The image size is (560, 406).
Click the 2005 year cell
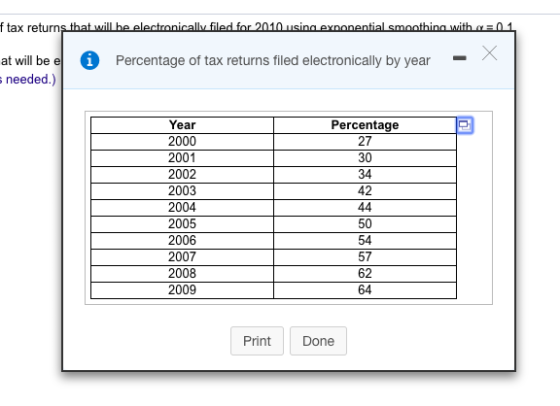pyautogui.click(x=182, y=224)
